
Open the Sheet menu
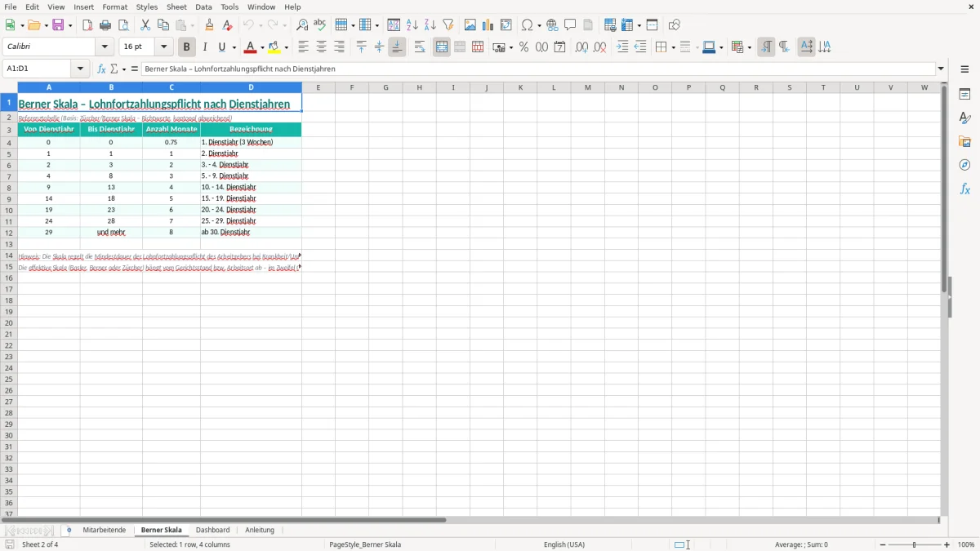pyautogui.click(x=176, y=7)
